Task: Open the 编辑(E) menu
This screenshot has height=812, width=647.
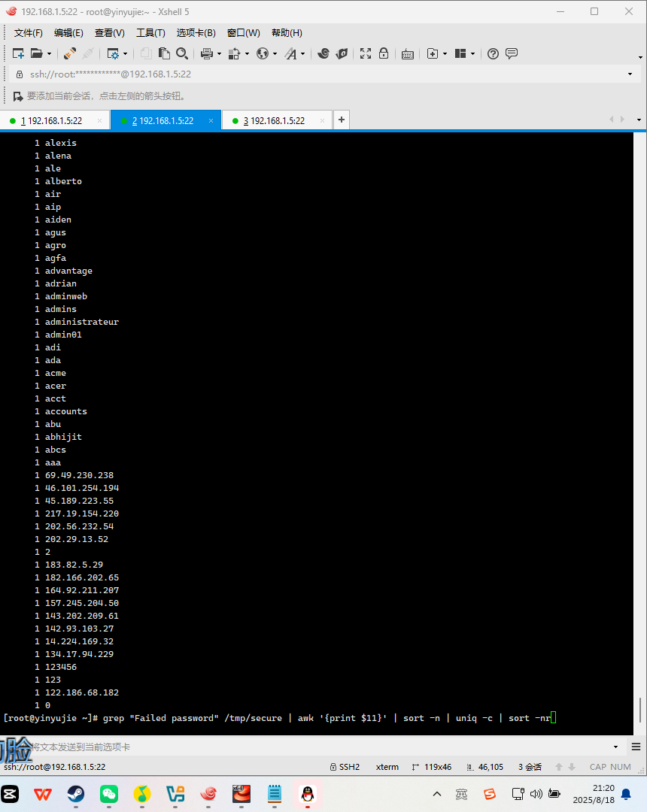Action: point(68,32)
